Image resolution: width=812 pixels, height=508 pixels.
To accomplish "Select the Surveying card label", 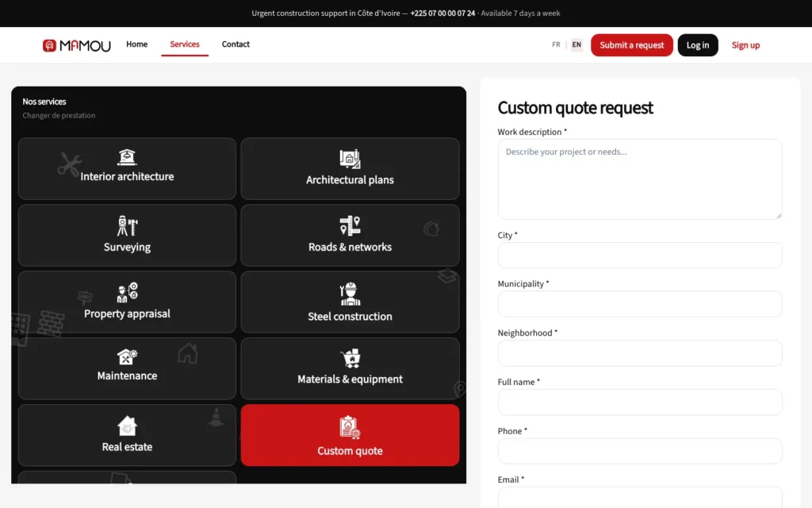I will 127,248.
